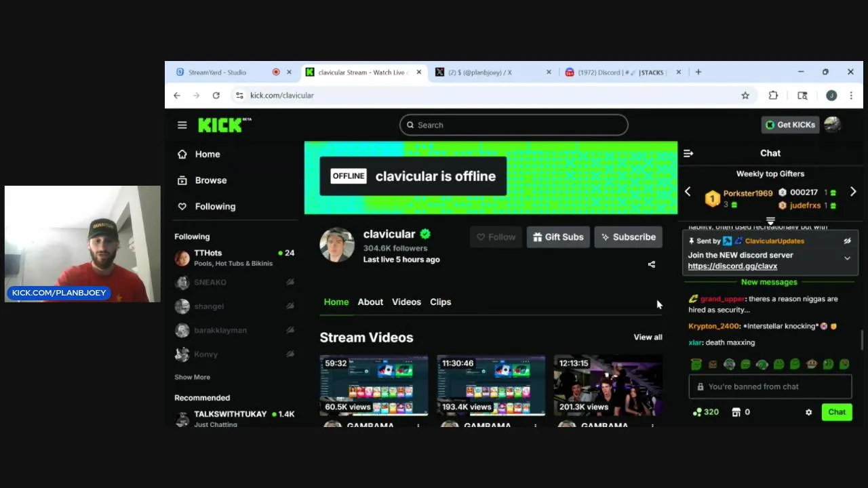This screenshot has width=868, height=488.
Task: Click the Get KICKs button
Action: [x=790, y=125]
